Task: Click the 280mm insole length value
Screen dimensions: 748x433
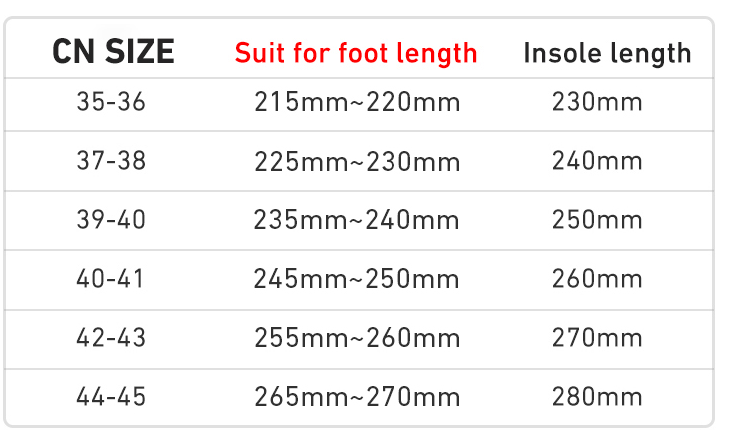Action: (x=597, y=397)
